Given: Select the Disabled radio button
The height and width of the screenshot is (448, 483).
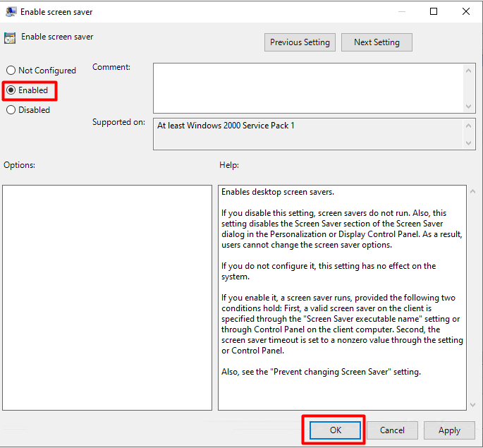Looking at the screenshot, I should pos(28,110).
